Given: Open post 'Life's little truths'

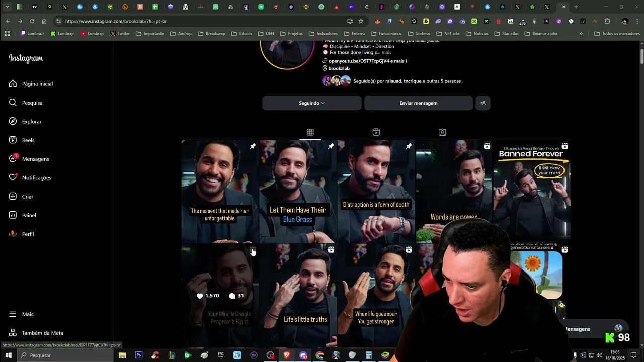Looking at the screenshot, I should pyautogui.click(x=298, y=296).
